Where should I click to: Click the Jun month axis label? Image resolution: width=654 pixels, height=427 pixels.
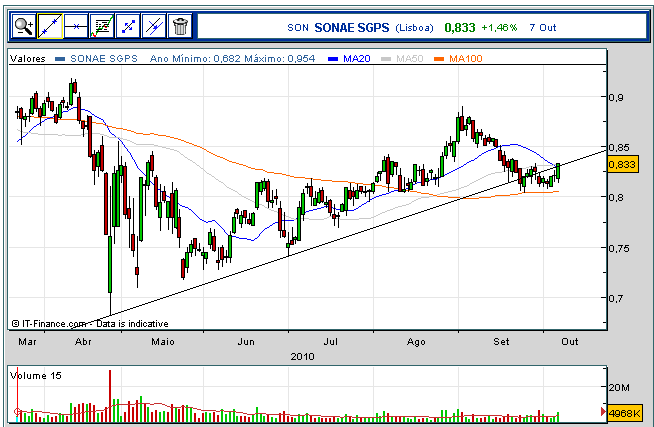pyautogui.click(x=246, y=342)
